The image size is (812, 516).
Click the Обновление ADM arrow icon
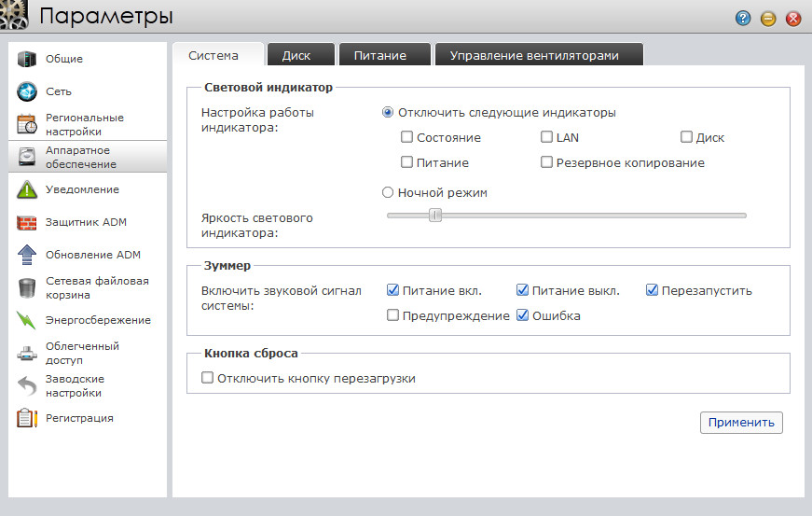tap(27, 255)
